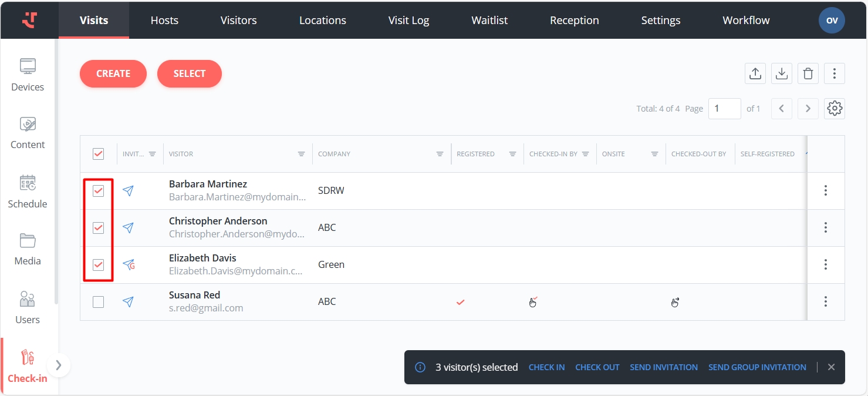
Task: Open the Waitlist tab
Action: pos(489,20)
